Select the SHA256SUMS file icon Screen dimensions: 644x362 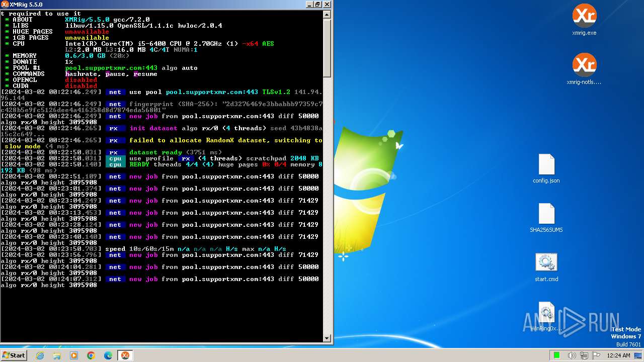[x=546, y=218]
